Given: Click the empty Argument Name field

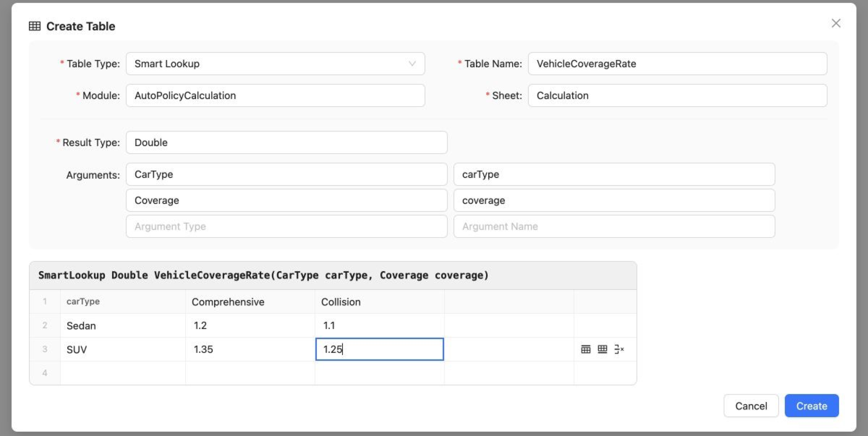Looking at the screenshot, I should [614, 226].
